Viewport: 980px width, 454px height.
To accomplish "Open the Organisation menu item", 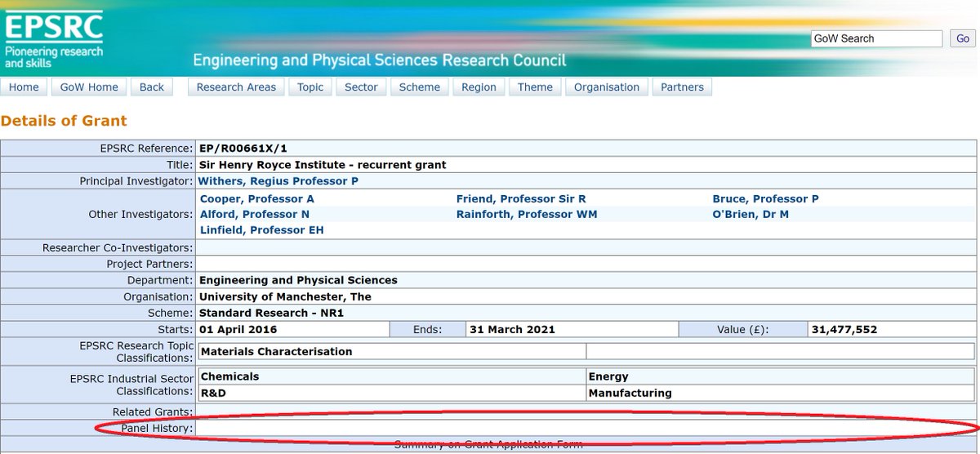I will [x=607, y=87].
